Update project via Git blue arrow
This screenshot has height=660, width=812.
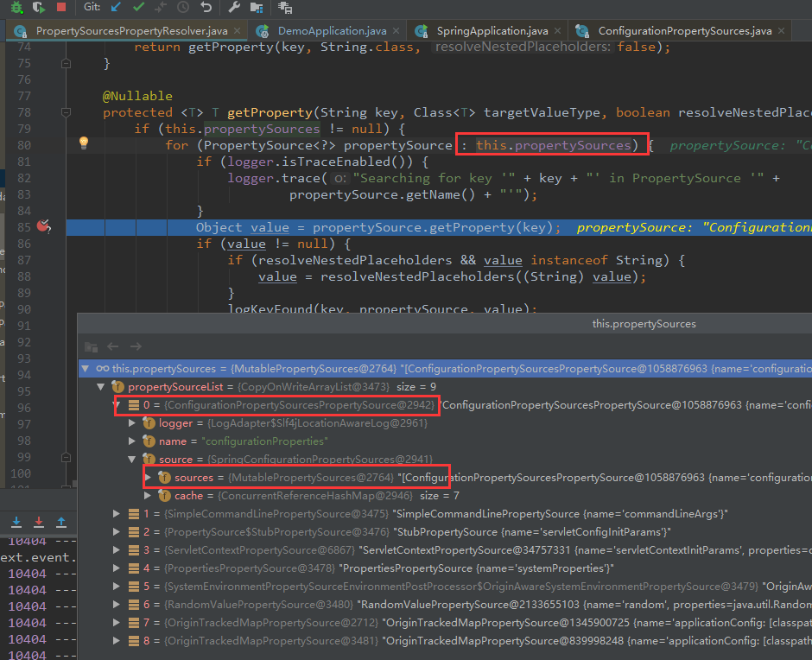(x=116, y=7)
